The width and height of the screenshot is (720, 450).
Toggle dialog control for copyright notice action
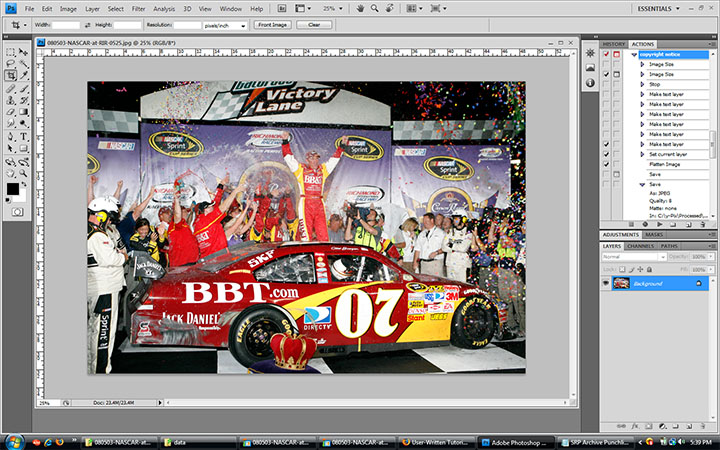[616, 54]
